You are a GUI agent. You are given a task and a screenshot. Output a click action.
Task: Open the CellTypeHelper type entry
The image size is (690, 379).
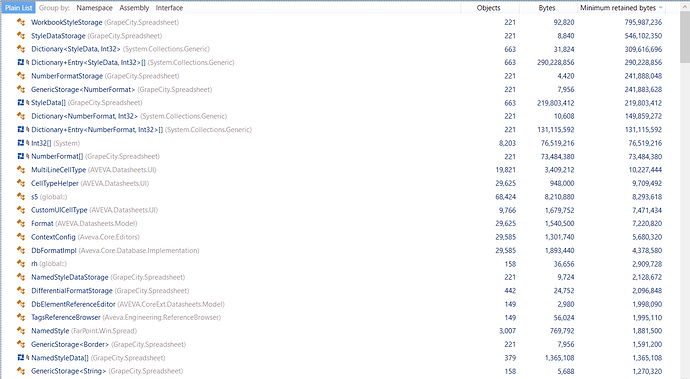click(55, 183)
